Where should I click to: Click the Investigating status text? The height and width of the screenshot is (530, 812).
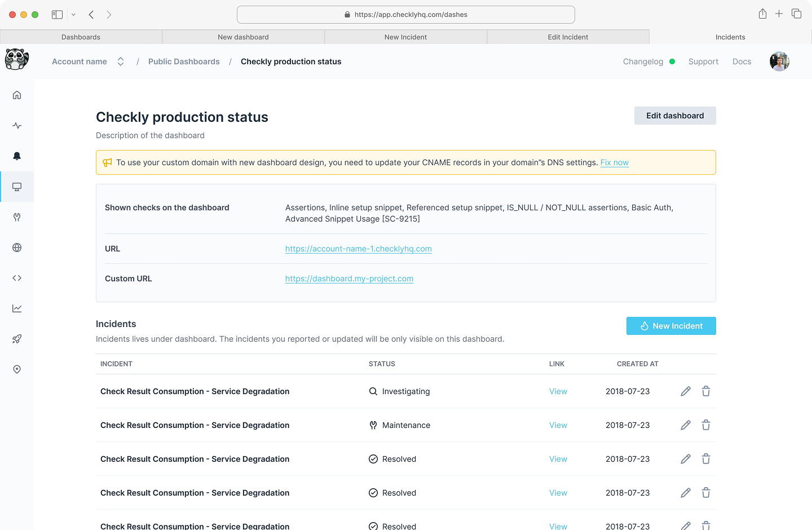(x=406, y=391)
